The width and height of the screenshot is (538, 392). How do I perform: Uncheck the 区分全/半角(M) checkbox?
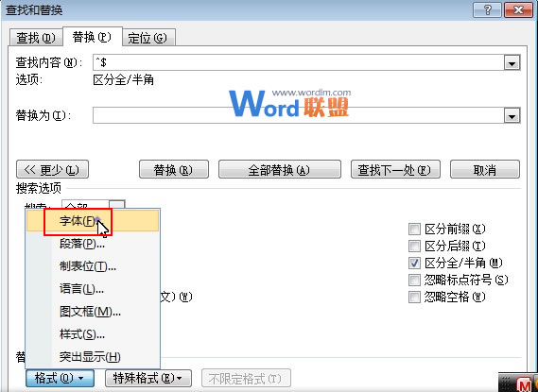pos(414,263)
